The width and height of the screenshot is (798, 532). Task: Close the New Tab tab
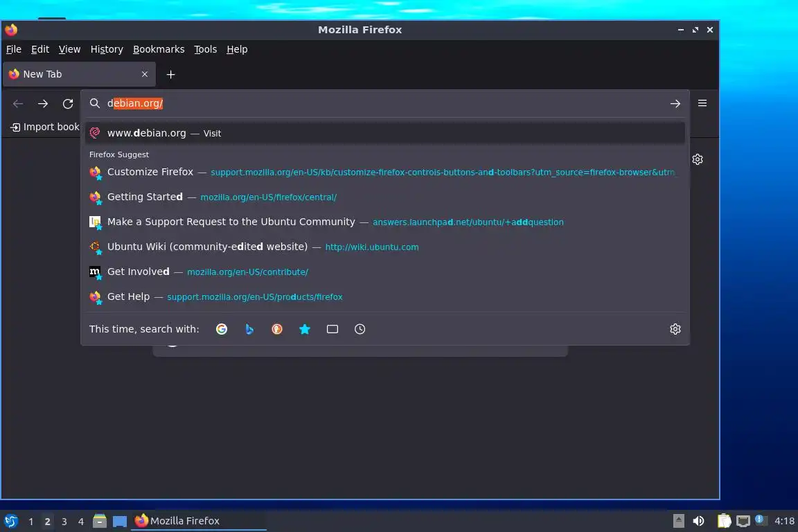(x=145, y=74)
